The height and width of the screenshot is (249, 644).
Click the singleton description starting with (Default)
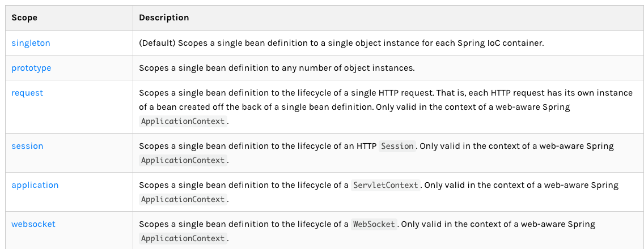coord(341,42)
